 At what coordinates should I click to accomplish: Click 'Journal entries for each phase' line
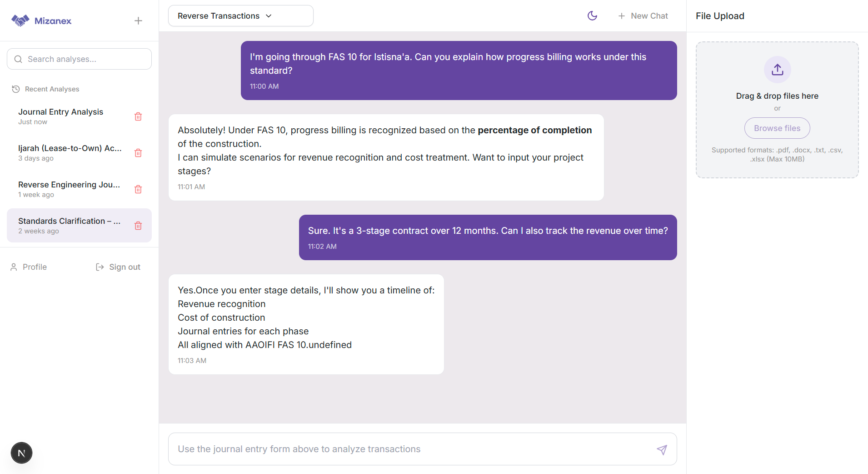pos(243,331)
